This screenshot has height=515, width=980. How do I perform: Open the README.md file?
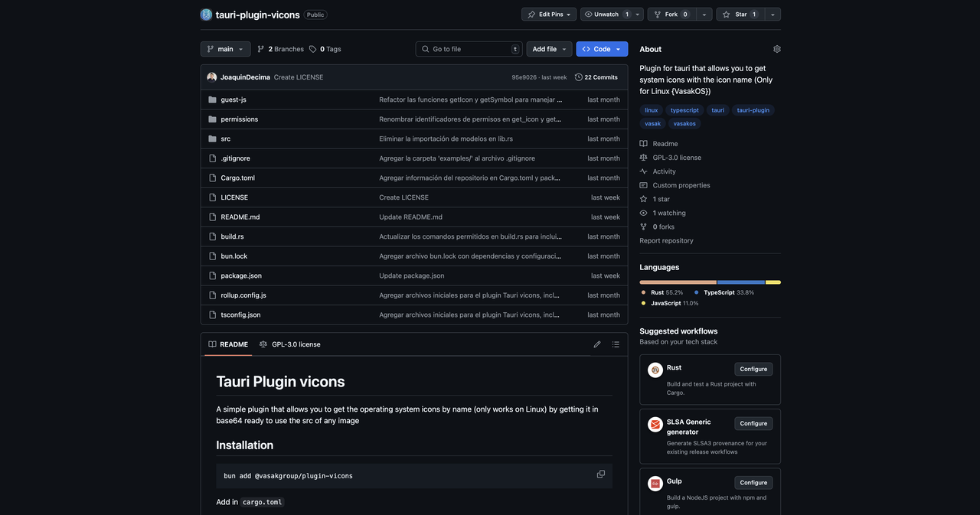240,217
